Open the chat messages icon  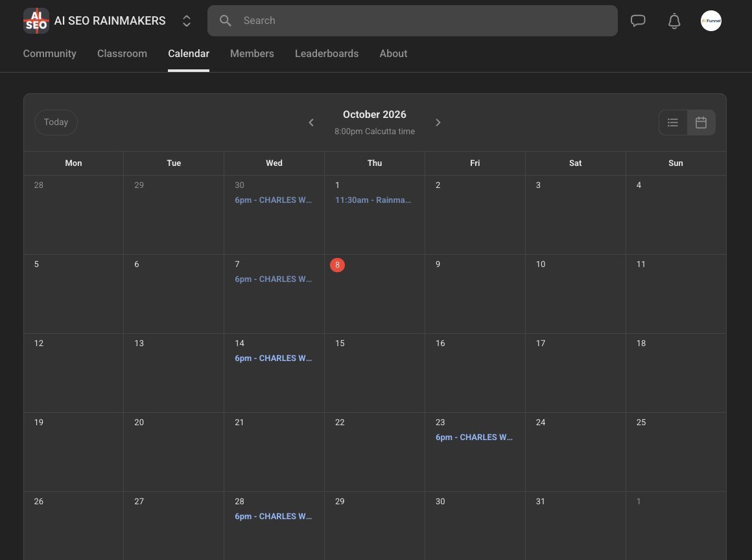click(638, 21)
